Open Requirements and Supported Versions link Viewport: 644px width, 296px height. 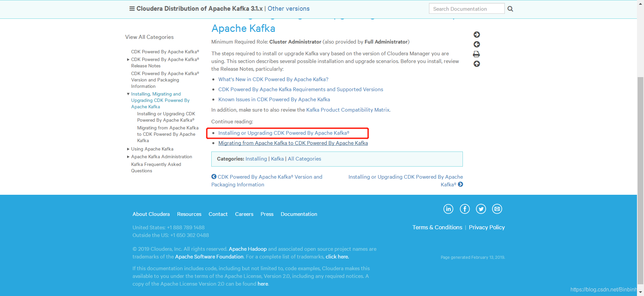(x=301, y=90)
